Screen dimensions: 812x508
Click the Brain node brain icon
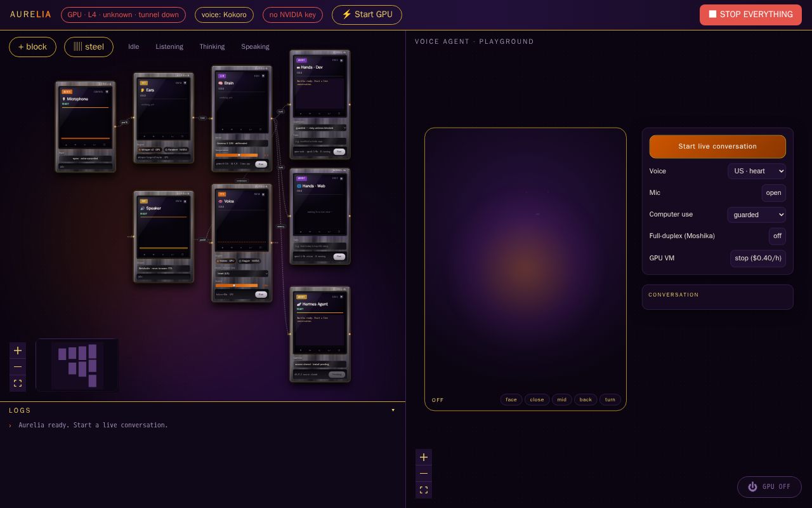tap(220, 83)
